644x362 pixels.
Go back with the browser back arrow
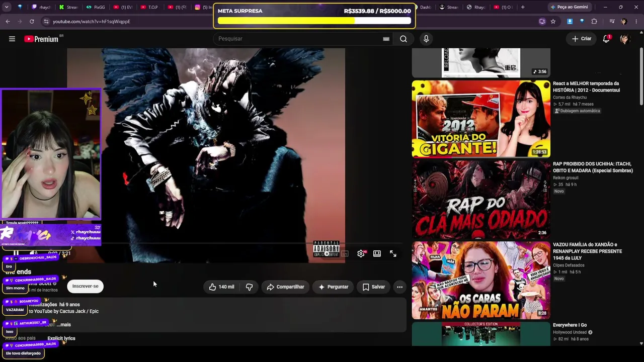coord(8,22)
